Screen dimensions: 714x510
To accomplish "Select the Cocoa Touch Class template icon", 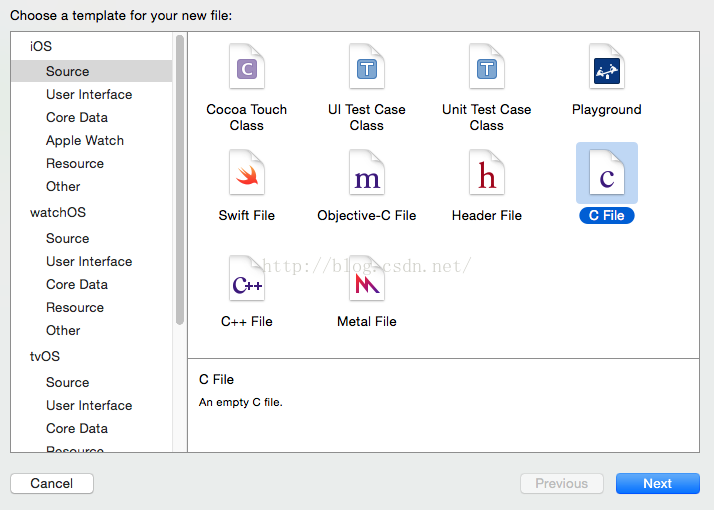I will (x=247, y=67).
